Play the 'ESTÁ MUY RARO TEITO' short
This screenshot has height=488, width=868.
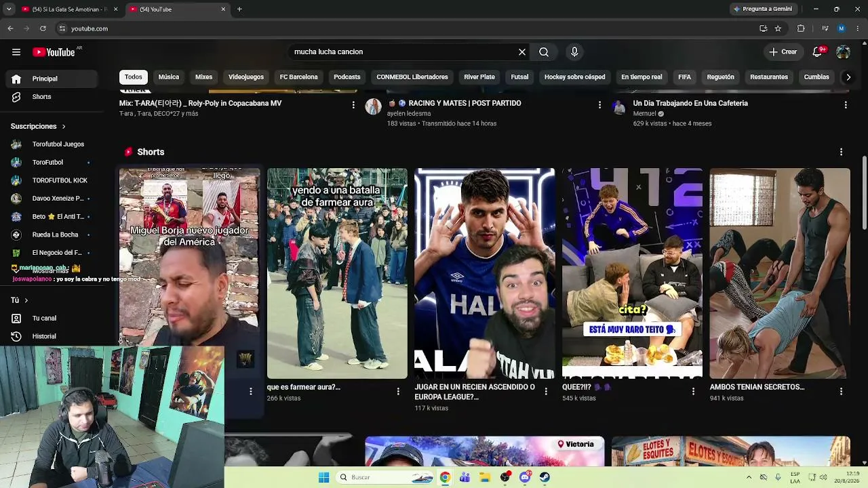click(632, 273)
